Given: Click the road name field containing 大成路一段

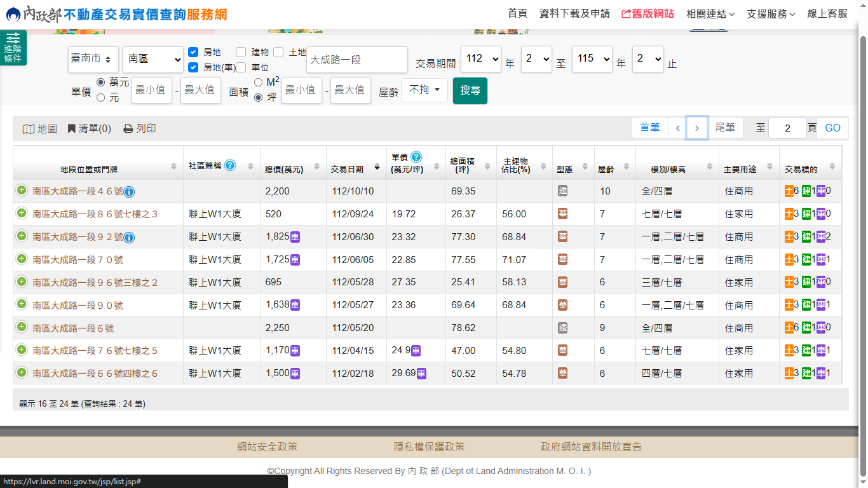Looking at the screenshot, I should (x=356, y=60).
